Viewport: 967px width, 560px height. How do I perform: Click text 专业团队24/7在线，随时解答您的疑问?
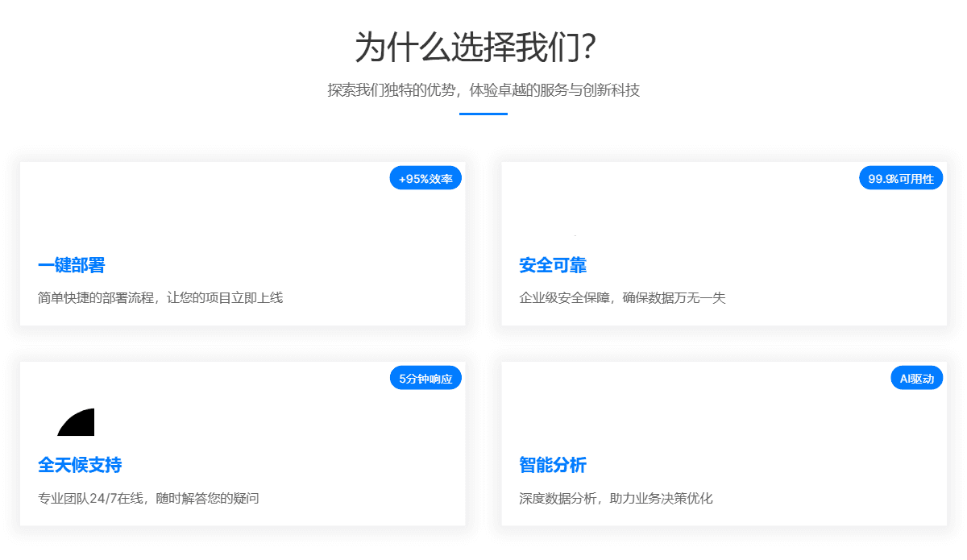click(x=148, y=498)
